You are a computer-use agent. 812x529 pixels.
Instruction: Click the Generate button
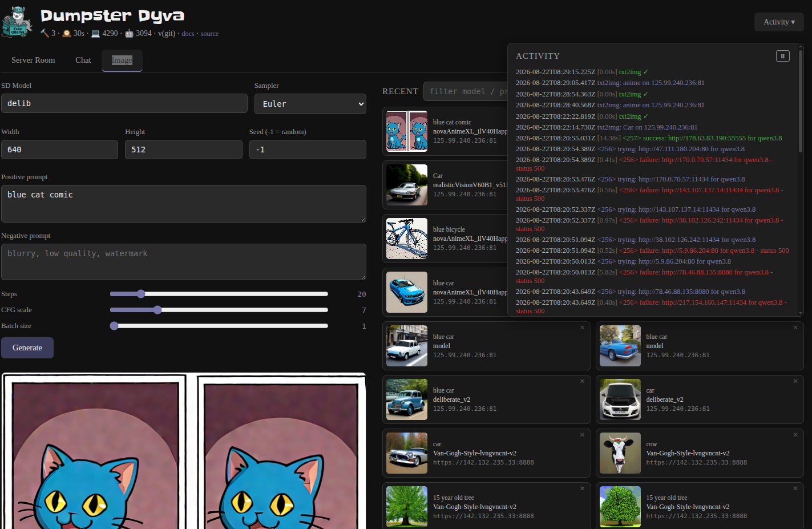(27, 348)
